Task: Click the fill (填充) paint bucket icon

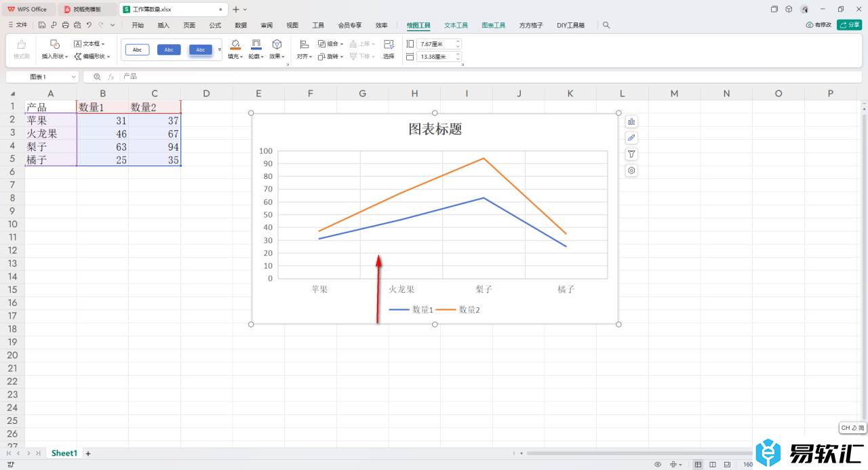Action: (235, 44)
